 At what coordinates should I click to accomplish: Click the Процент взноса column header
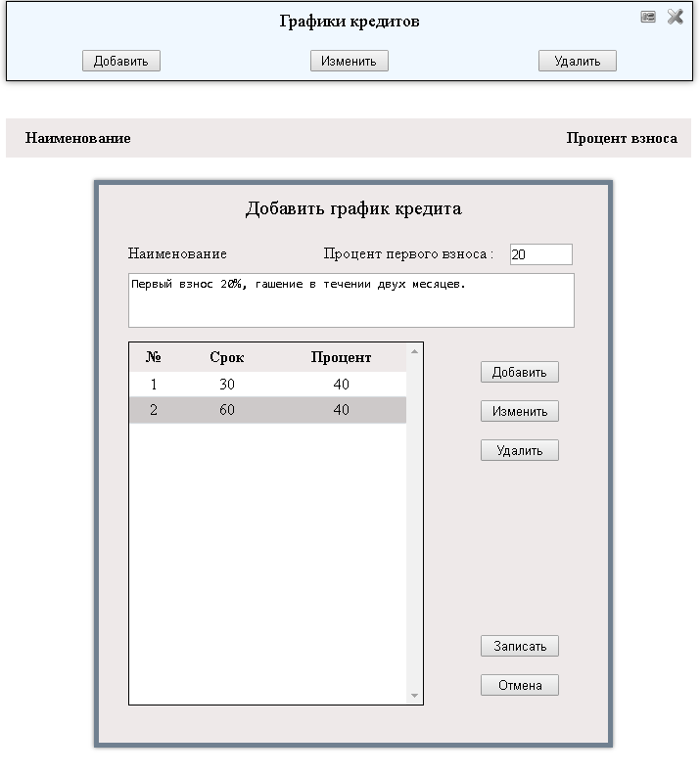coord(622,138)
